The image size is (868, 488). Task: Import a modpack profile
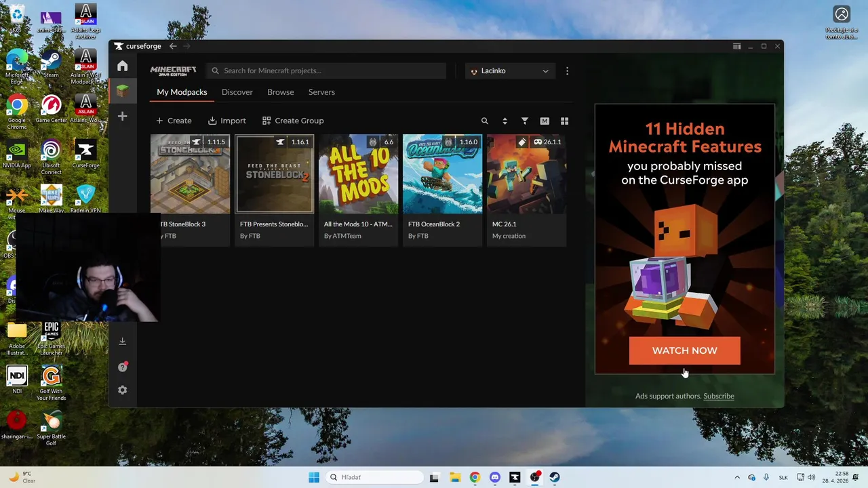pos(227,121)
